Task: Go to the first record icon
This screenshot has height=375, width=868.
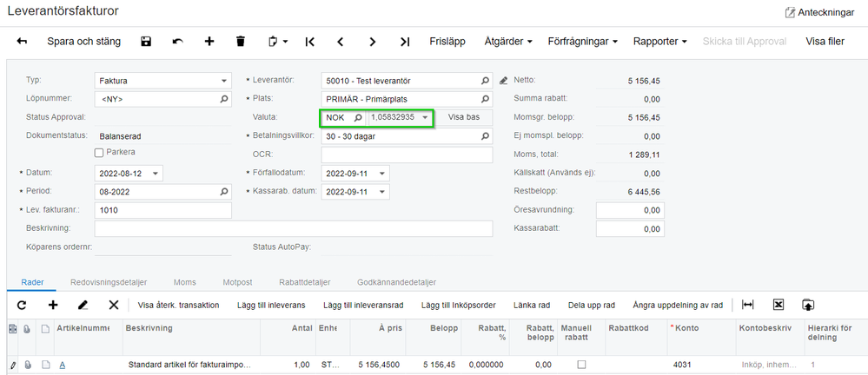Action: [x=309, y=42]
